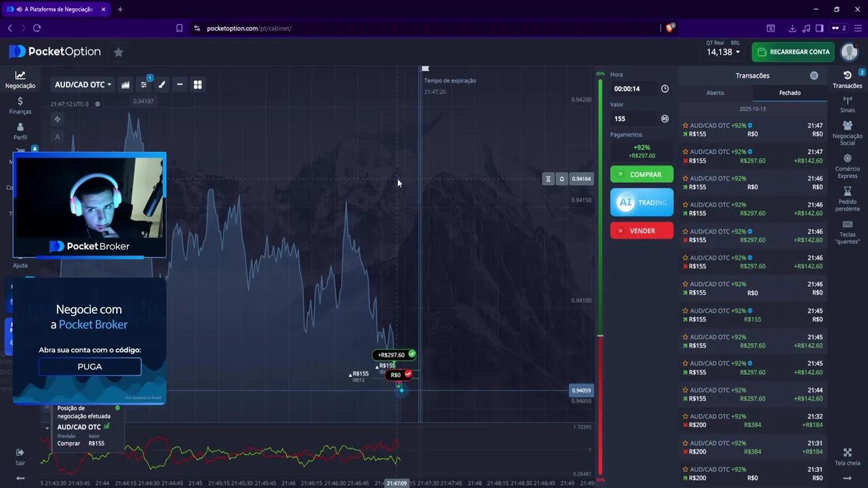The height and width of the screenshot is (488, 868).
Task: Open the multi-chart grid layout icon
Action: click(197, 85)
